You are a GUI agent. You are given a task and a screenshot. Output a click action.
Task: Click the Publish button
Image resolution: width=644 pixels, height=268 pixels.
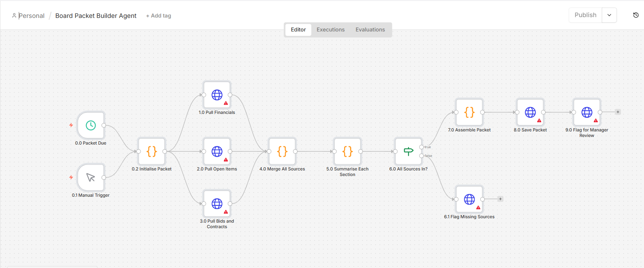pyautogui.click(x=585, y=15)
